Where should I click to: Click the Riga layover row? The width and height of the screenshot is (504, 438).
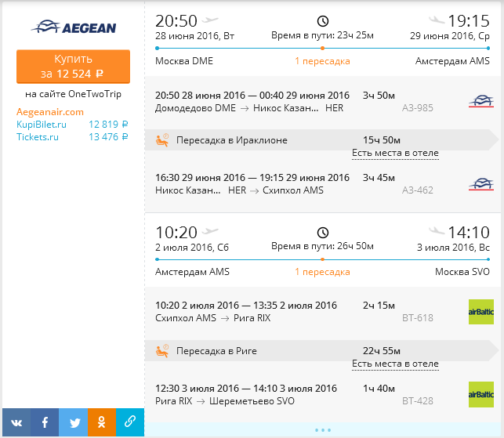[x=321, y=350]
